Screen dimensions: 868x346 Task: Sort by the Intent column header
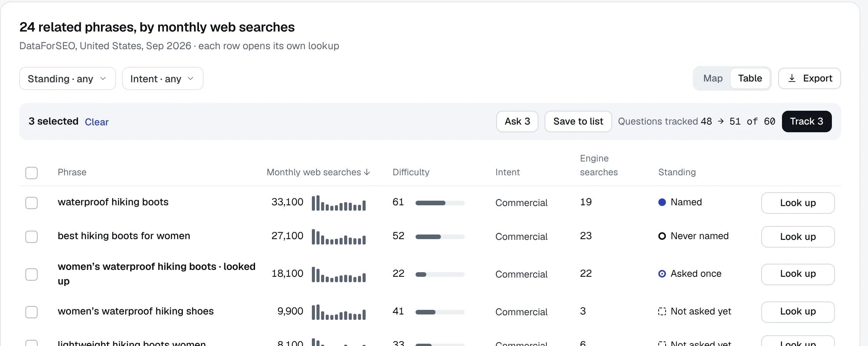click(x=507, y=172)
